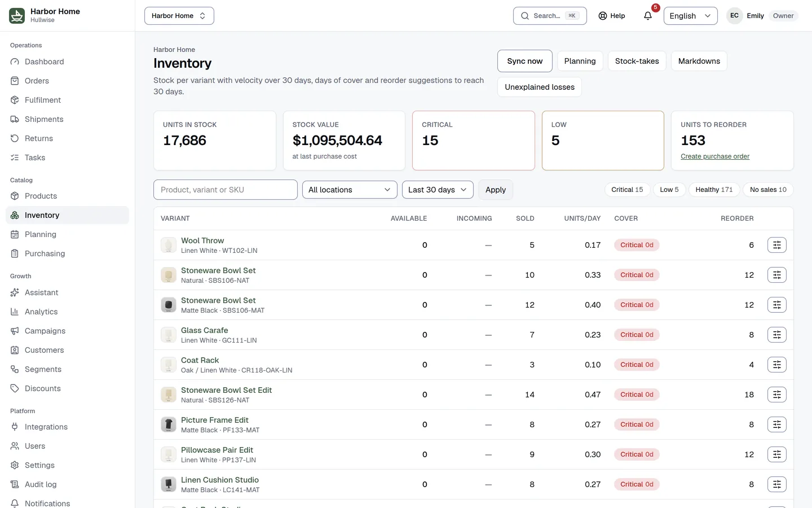This screenshot has height=508, width=812.
Task: Click the Harbor Home logo icon
Action: [x=17, y=16]
